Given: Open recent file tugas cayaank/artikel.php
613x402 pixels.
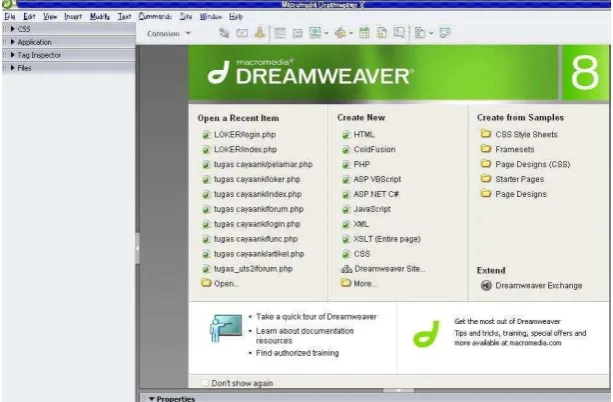Looking at the screenshot, I should pyautogui.click(x=259, y=254).
